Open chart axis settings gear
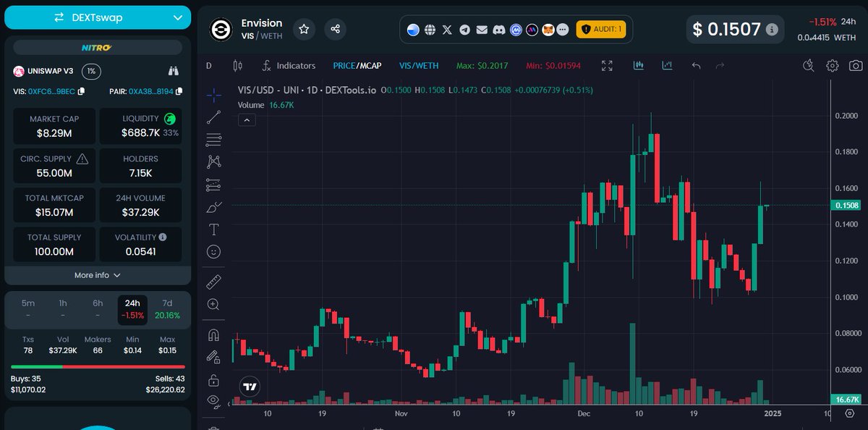Image resolution: width=868 pixels, height=430 pixels. click(x=850, y=413)
